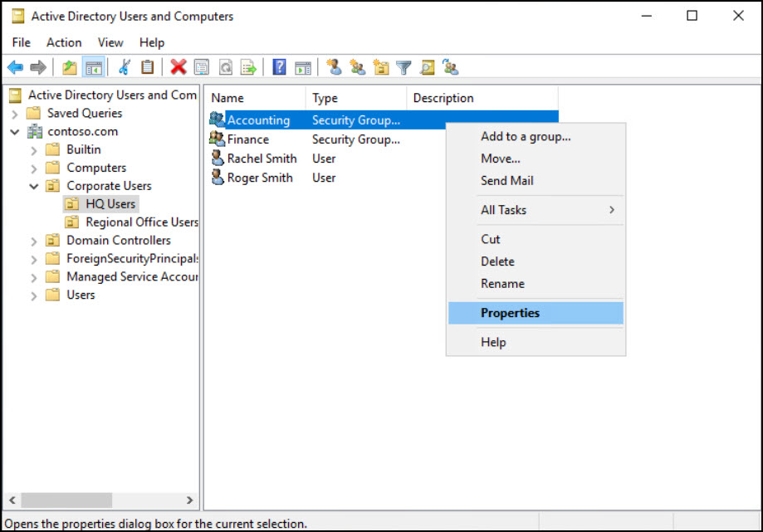Click the Find objects toolbar icon
763x532 pixels.
428,67
